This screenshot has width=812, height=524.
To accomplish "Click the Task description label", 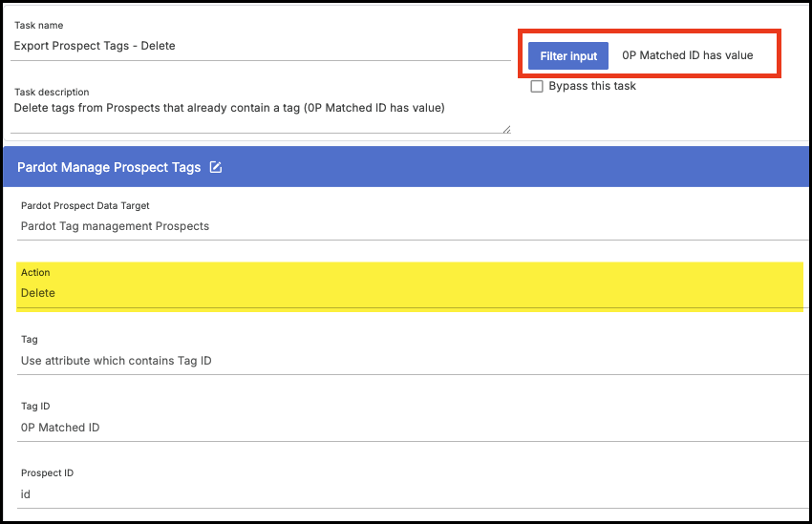I will click(52, 93).
